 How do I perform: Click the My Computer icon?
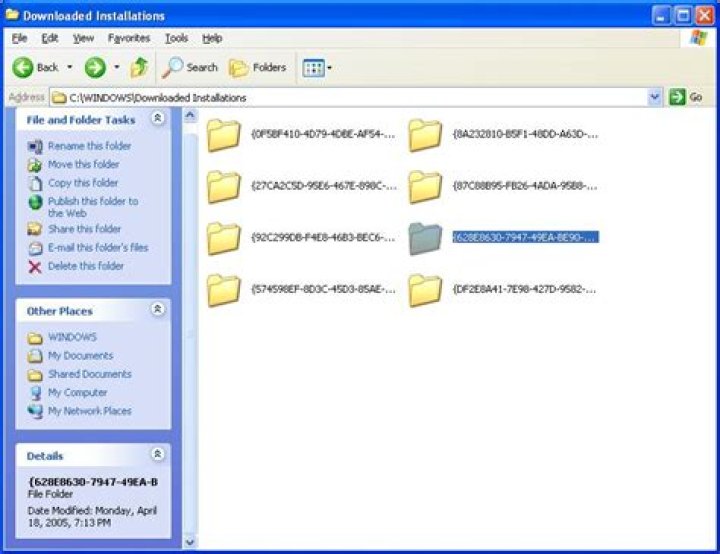pos(35,393)
